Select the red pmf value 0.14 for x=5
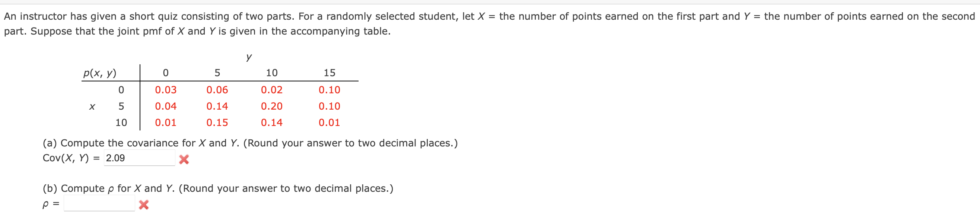The image size is (980, 223). [217, 106]
